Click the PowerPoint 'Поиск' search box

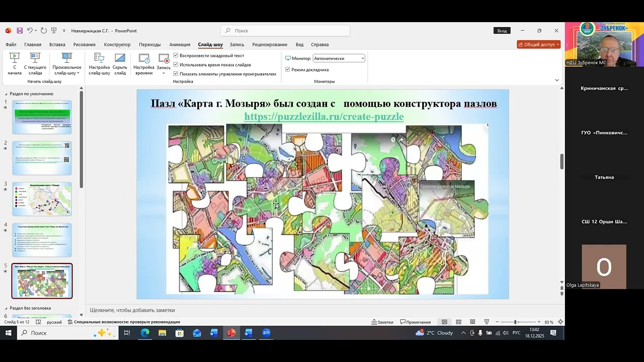[285, 31]
